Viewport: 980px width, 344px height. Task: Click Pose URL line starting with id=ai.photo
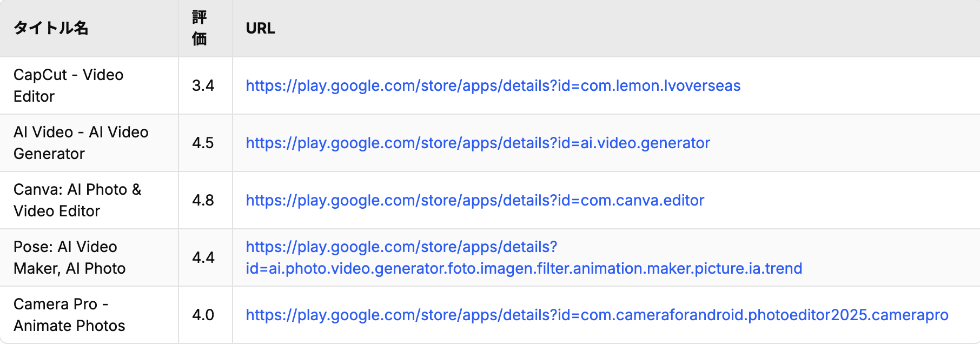(524, 268)
